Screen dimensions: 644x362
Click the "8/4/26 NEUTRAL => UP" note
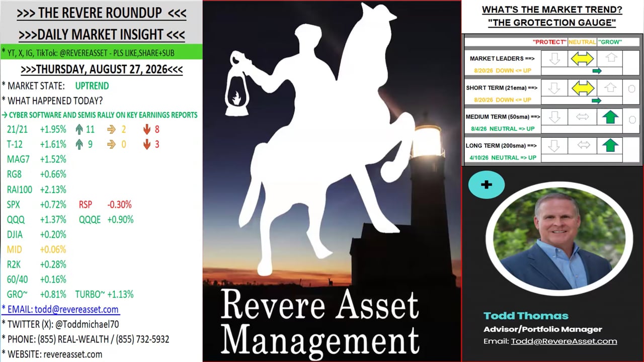point(503,129)
